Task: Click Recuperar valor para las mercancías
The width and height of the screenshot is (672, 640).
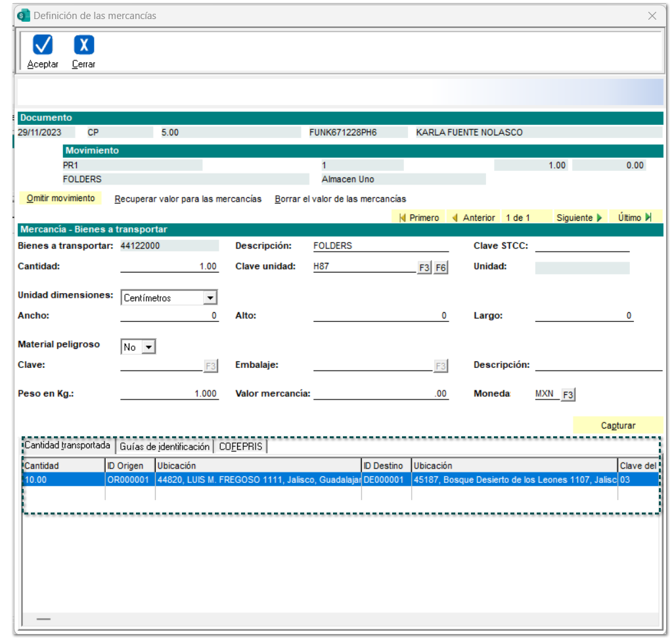Action: tap(188, 198)
